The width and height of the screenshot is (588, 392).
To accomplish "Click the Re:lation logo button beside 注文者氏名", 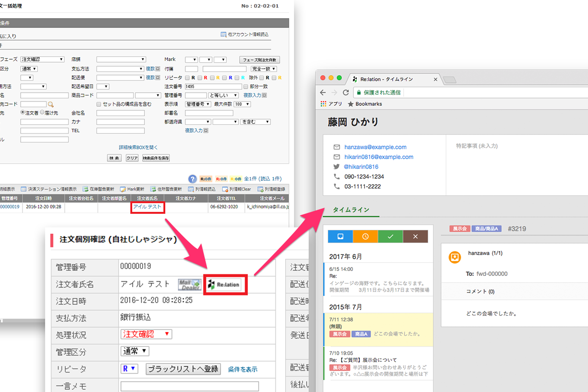I will click(225, 284).
